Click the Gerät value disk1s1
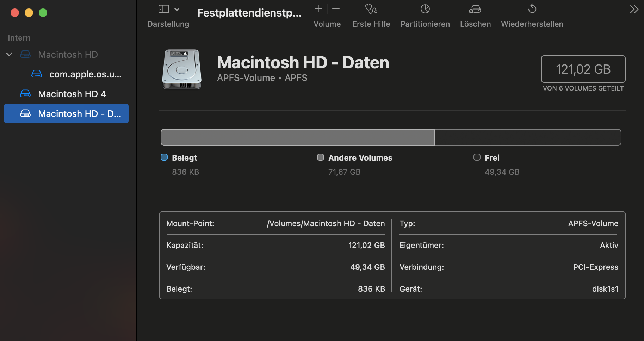The width and height of the screenshot is (644, 341). pyautogui.click(x=605, y=289)
